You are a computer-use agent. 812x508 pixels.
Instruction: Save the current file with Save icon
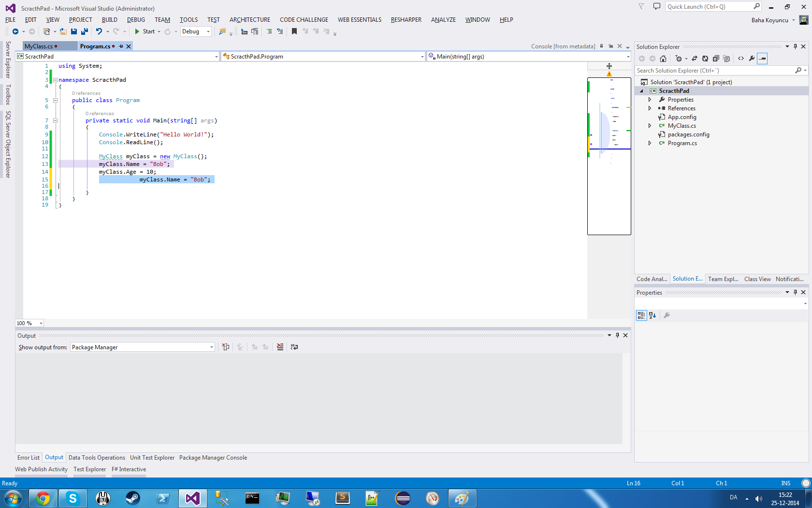click(74, 31)
